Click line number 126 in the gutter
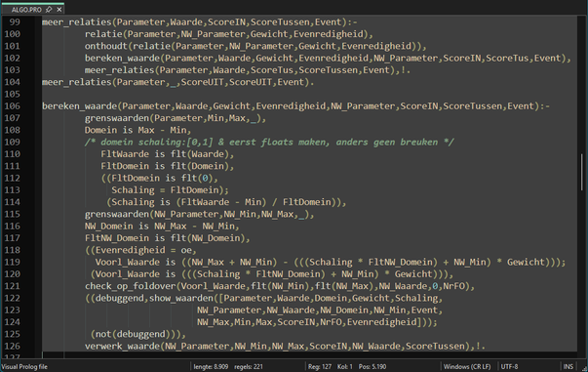 (x=13, y=346)
